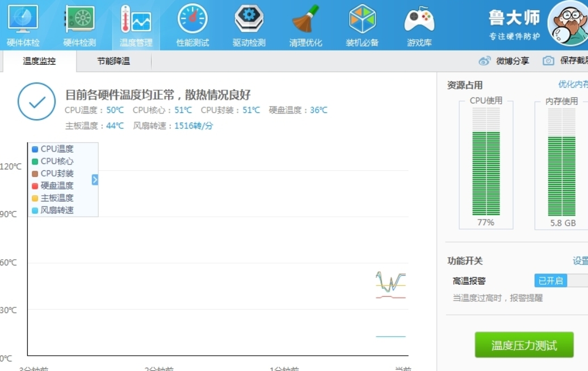Start 清理优化 cleanup optimization
The width and height of the screenshot is (588, 371).
tap(305, 23)
